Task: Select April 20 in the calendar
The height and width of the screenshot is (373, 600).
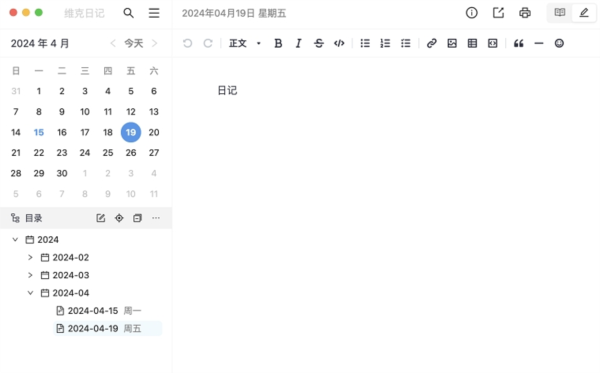Action: 154,132
